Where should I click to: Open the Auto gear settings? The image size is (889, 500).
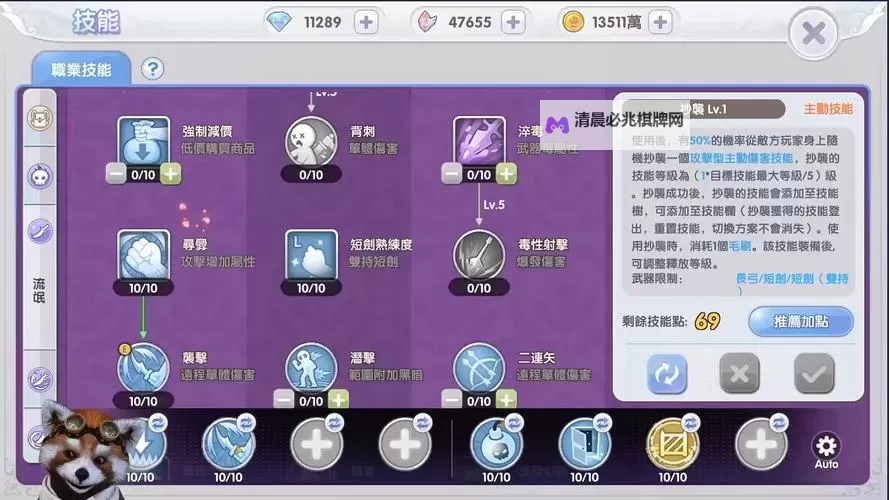826,451
